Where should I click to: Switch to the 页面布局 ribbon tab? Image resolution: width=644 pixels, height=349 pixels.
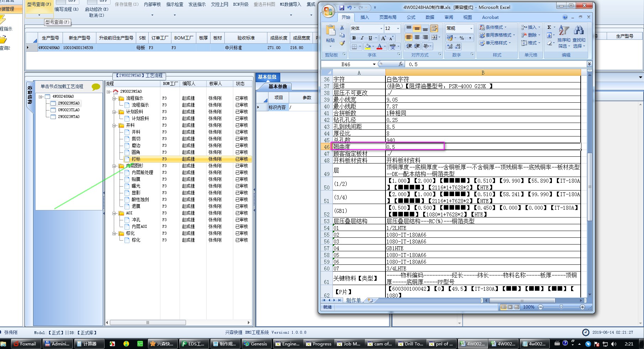coord(388,17)
